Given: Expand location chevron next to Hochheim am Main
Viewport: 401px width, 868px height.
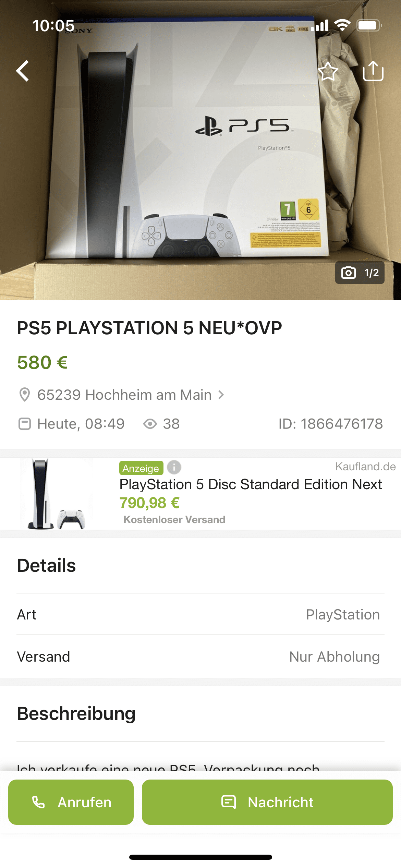Looking at the screenshot, I should [x=221, y=395].
